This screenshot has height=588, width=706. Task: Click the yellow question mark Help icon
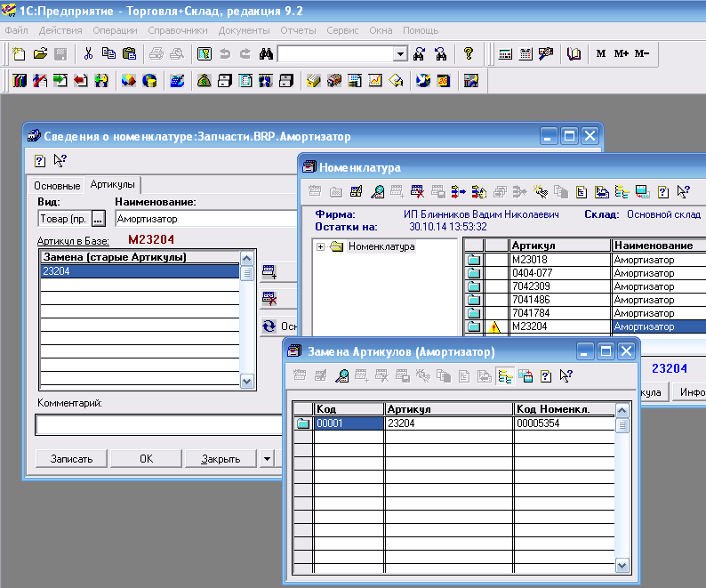469,53
